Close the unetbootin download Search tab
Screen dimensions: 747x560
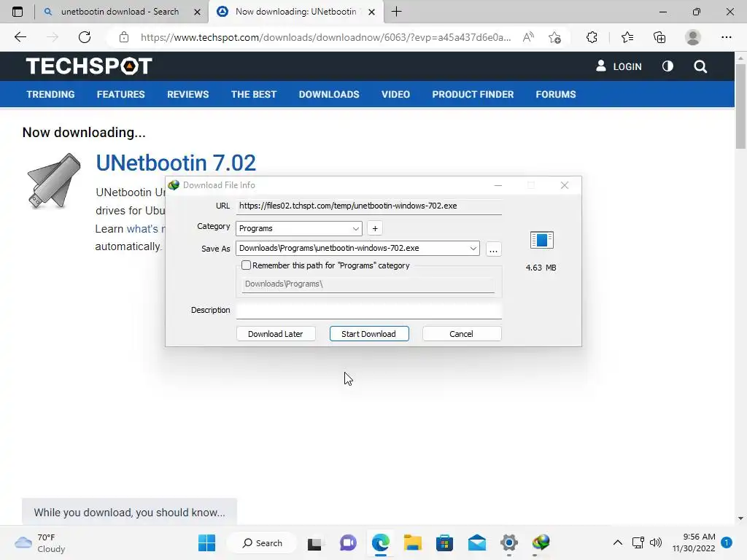[x=197, y=12]
